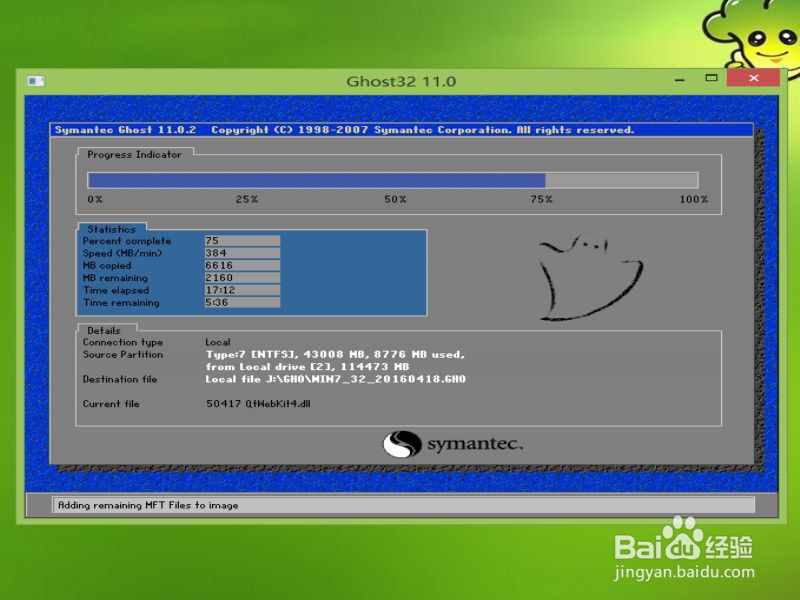Click the 'symantec.' wordmark text
The image size is (800, 600).
click(475, 444)
